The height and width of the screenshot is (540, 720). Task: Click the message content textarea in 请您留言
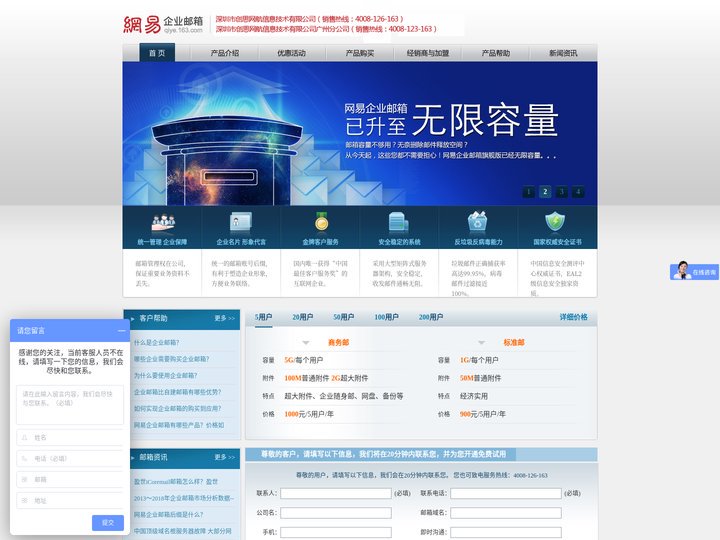pos(70,405)
